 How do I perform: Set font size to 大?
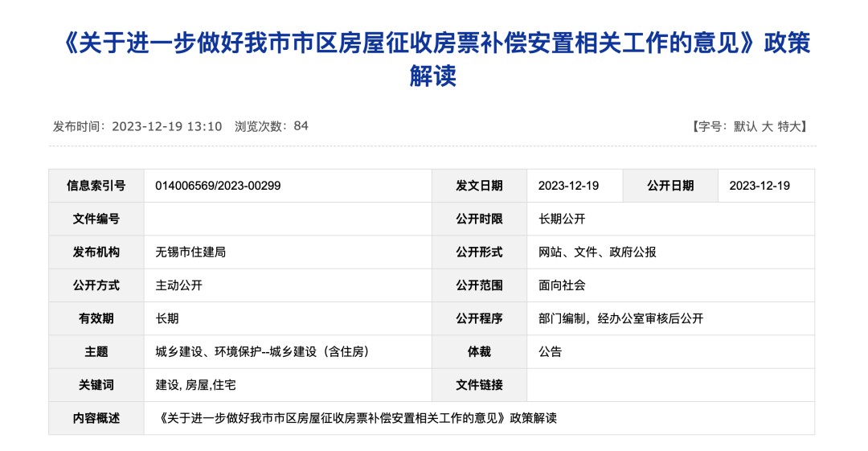point(768,127)
